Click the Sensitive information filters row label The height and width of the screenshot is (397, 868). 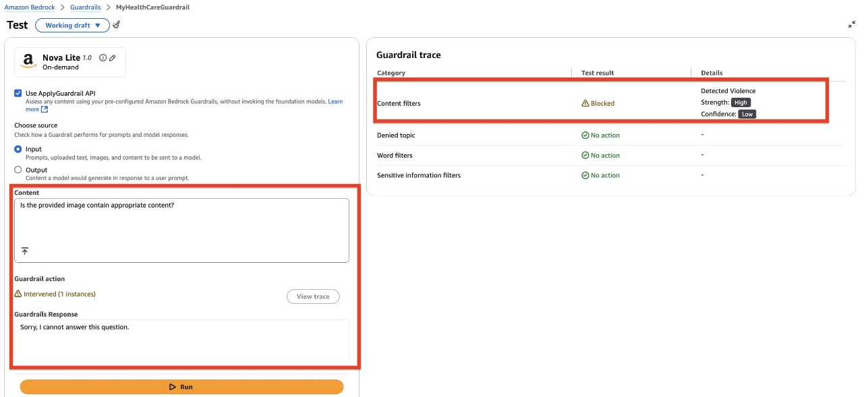click(x=419, y=175)
